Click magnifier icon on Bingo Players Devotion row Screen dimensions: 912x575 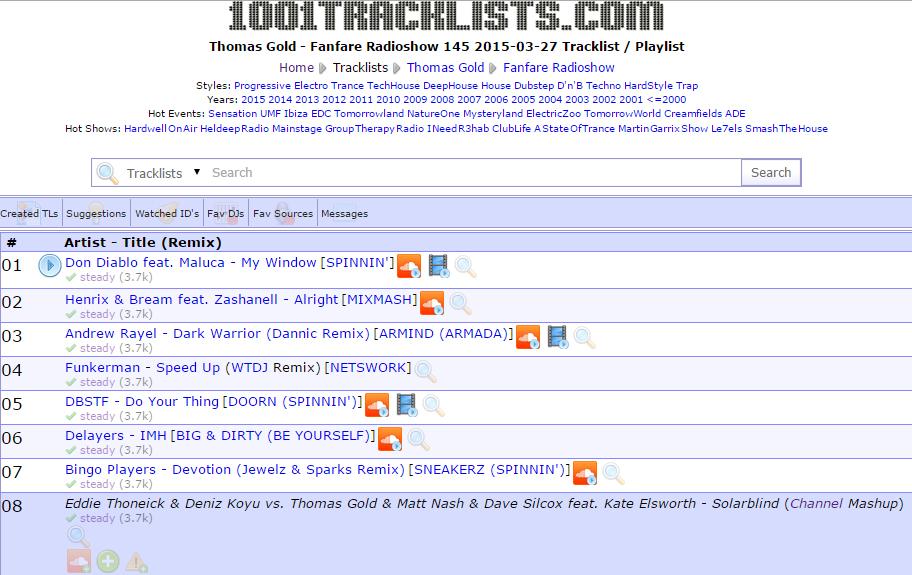pos(612,473)
